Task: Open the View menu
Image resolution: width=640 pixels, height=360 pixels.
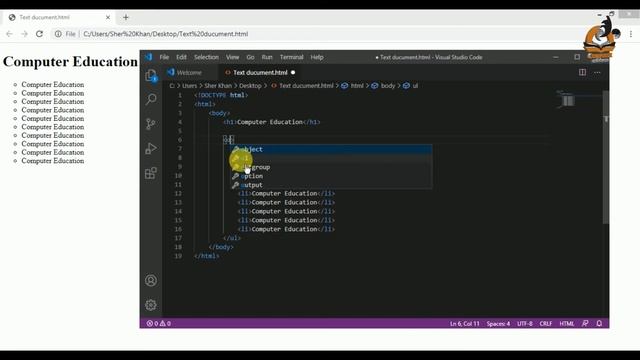Action: pos(232,57)
